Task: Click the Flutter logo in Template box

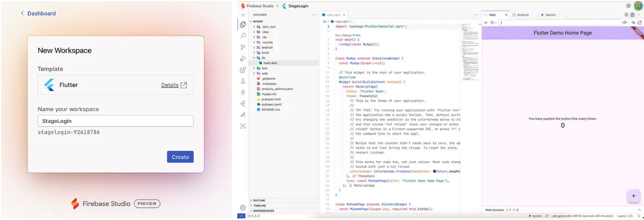Action: click(49, 85)
